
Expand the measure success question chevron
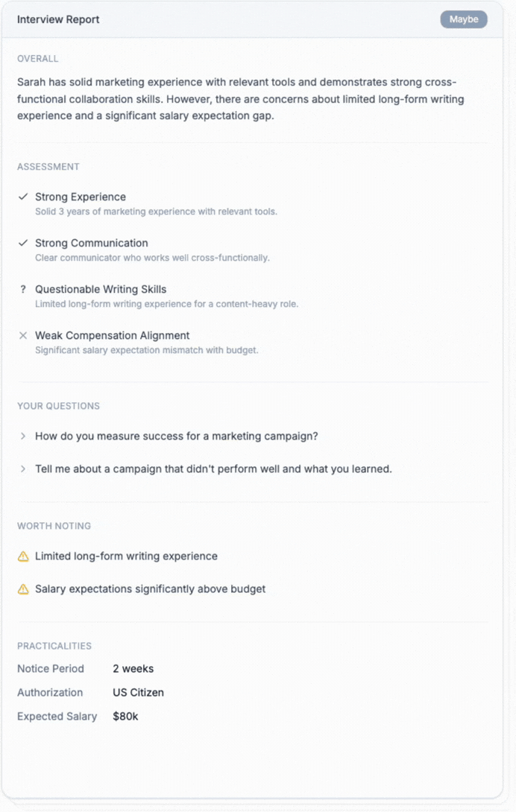coord(23,437)
